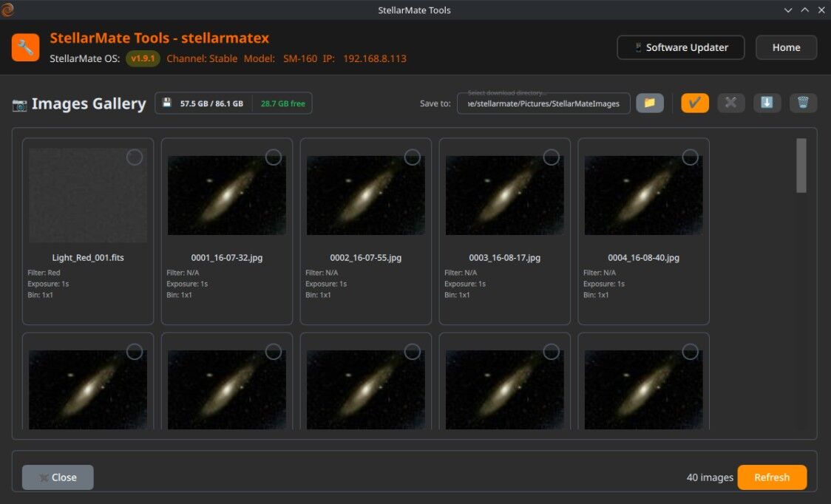Click the orange select-all checkmark button
The image size is (831, 504).
[695, 103]
